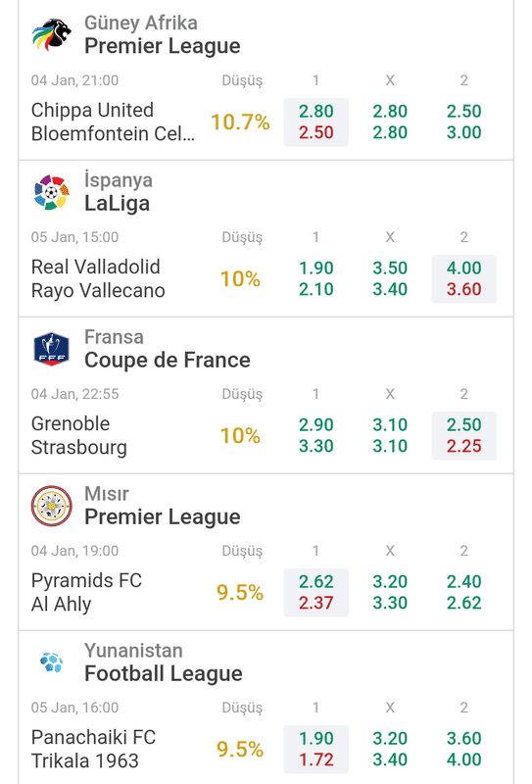
Task: Select away odds 2.40/2.62 for Al Ahly
Action: tap(464, 593)
